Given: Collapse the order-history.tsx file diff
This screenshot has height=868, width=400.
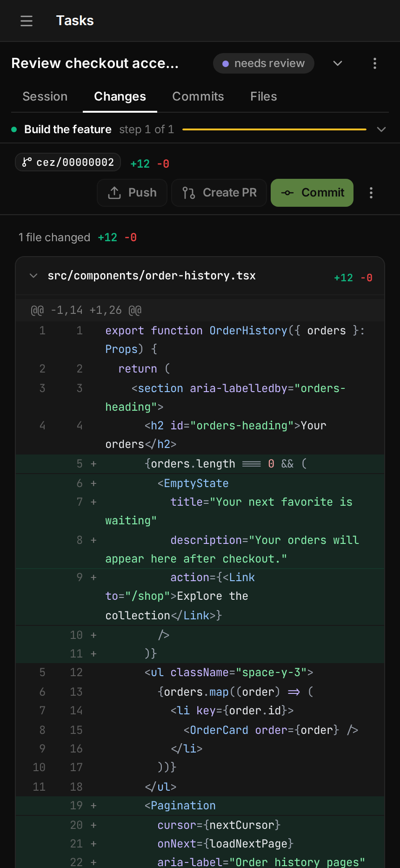Looking at the screenshot, I should (x=33, y=276).
